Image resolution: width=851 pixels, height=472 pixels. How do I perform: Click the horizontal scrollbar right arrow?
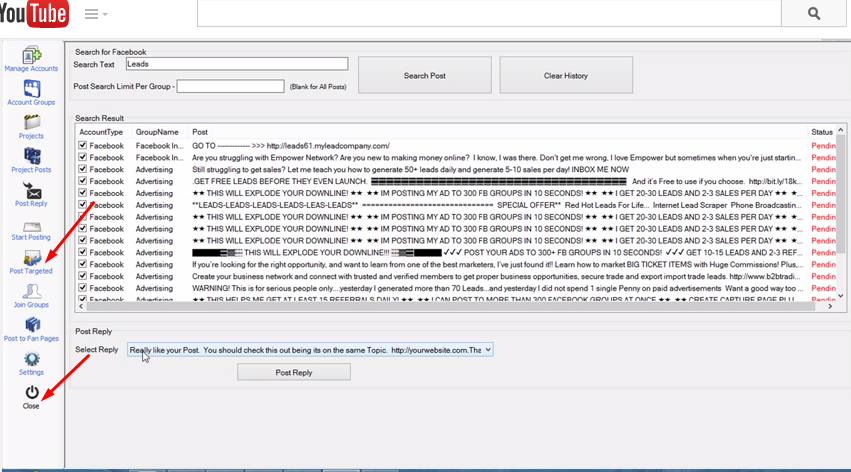coord(830,307)
